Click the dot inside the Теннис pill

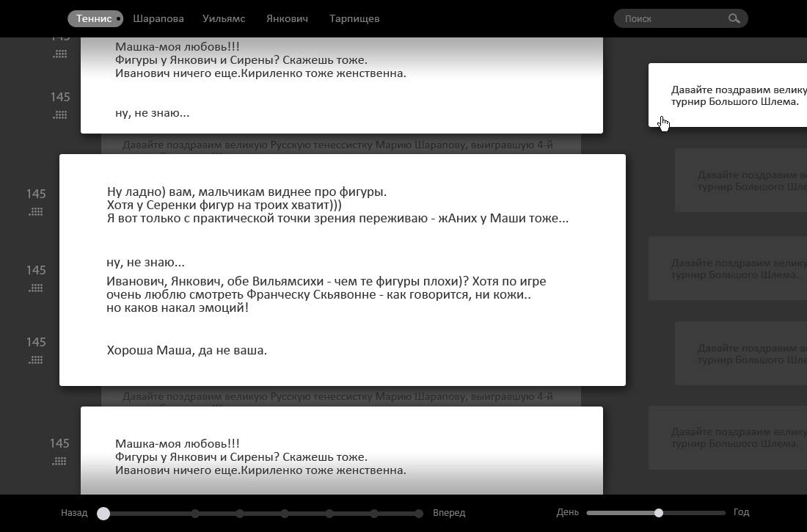[118, 18]
